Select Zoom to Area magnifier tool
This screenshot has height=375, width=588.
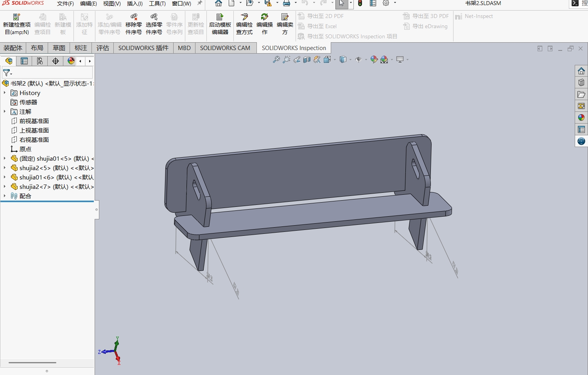[x=287, y=59]
